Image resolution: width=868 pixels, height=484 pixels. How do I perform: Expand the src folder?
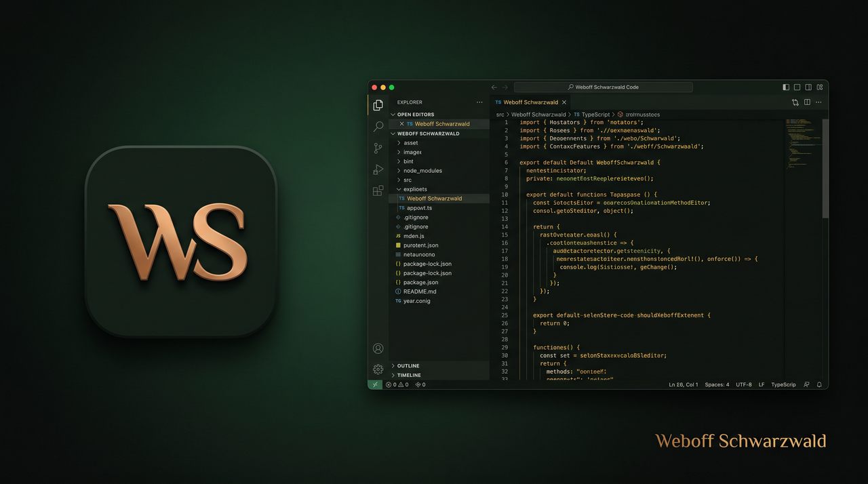click(x=399, y=180)
